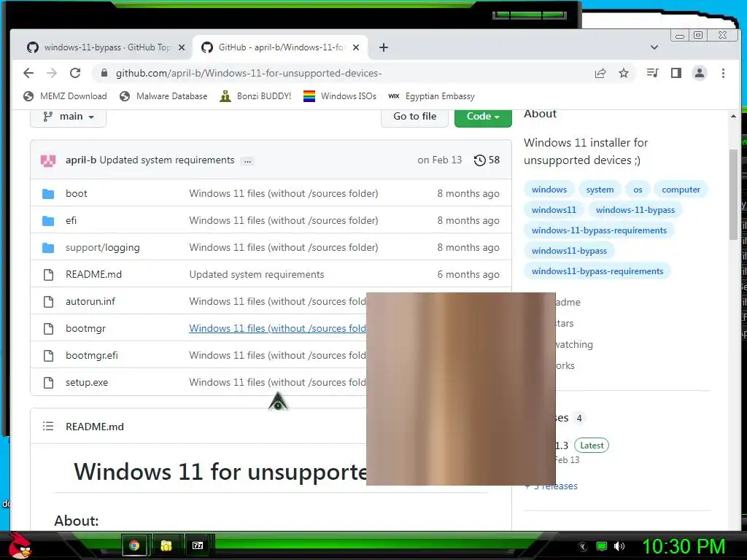Open a new browser tab

[384, 47]
